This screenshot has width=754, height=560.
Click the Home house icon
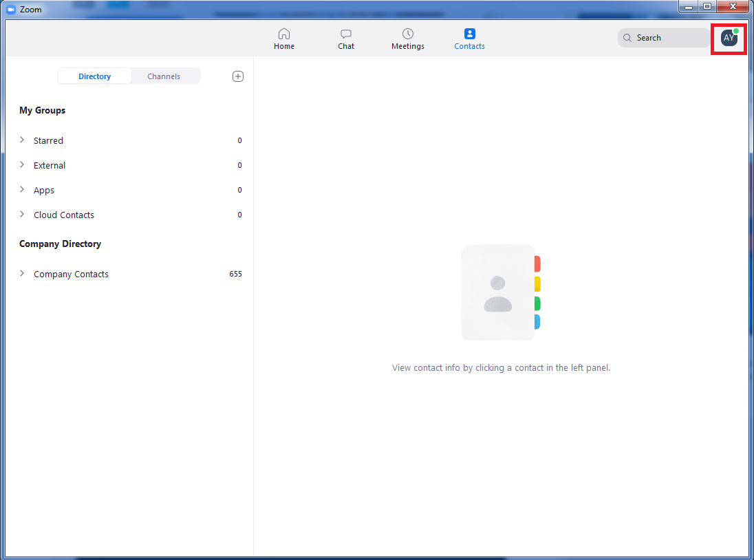(284, 34)
